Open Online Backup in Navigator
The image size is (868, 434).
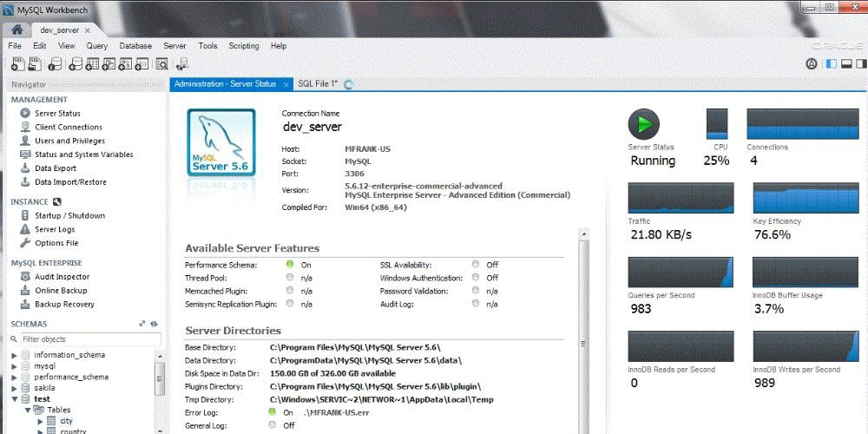point(61,291)
